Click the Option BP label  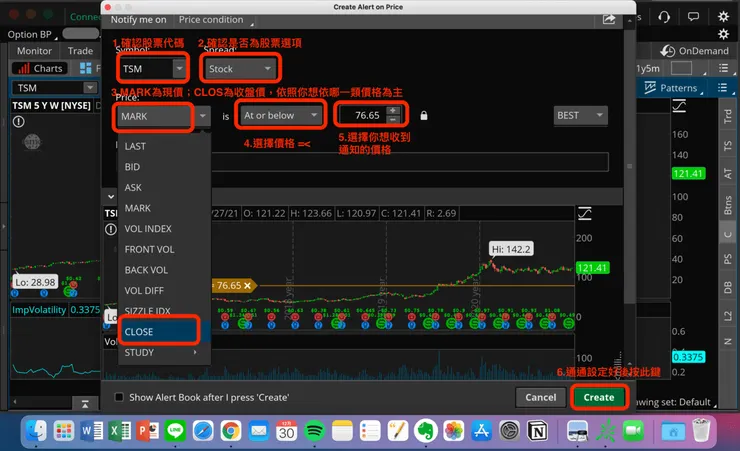[29, 34]
